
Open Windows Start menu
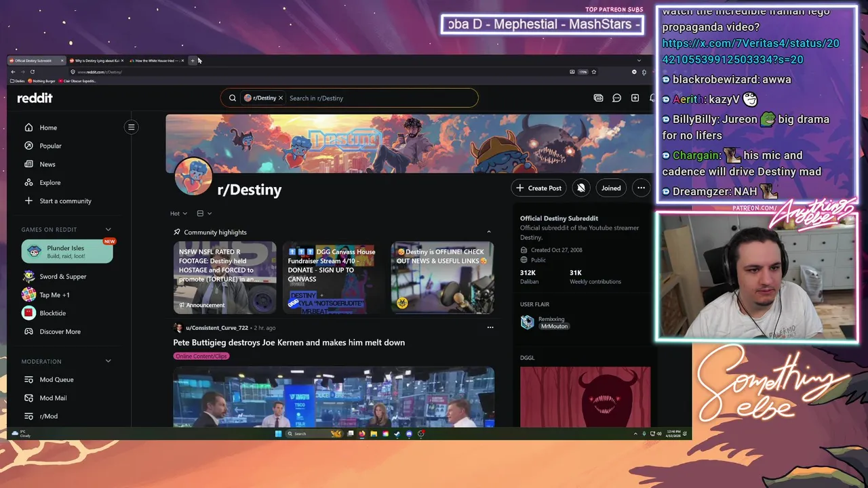278,434
